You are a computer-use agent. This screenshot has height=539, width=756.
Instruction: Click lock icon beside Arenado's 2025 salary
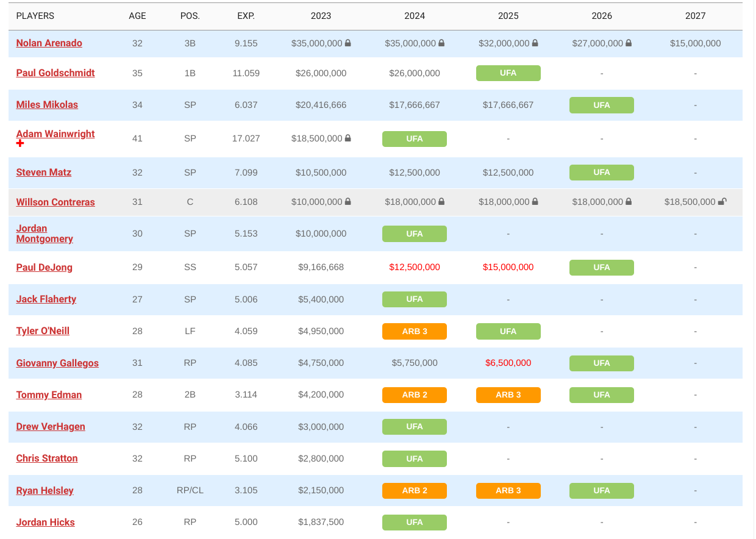(535, 43)
